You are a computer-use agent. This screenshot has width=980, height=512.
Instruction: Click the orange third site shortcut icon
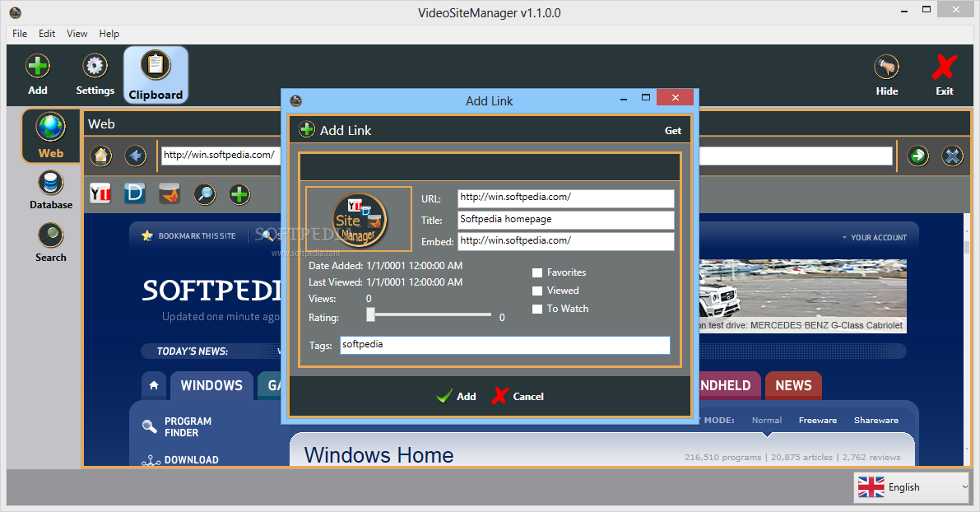pos(170,194)
